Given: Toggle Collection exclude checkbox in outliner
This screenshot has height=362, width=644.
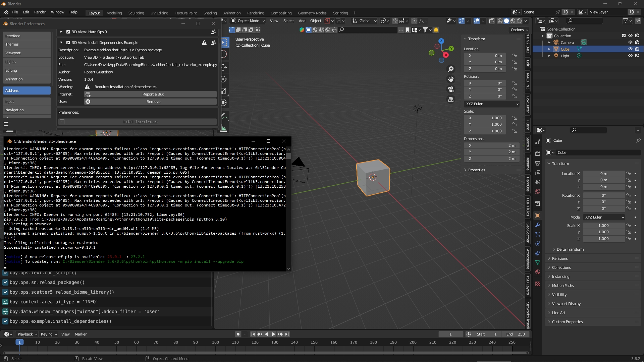Looking at the screenshot, I should (624, 36).
